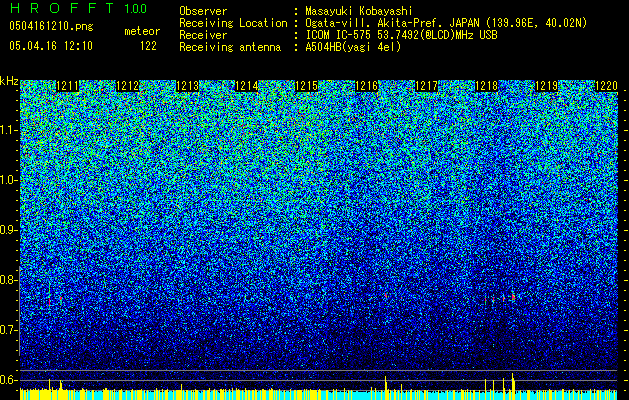Click the tall yellow intensity spike near 1216

(x=386, y=387)
